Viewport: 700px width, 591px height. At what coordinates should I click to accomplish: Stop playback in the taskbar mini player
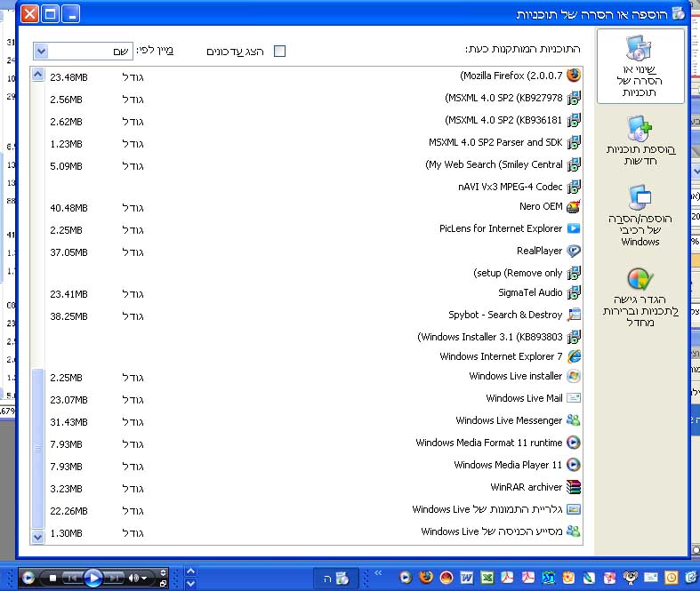[x=52, y=579]
